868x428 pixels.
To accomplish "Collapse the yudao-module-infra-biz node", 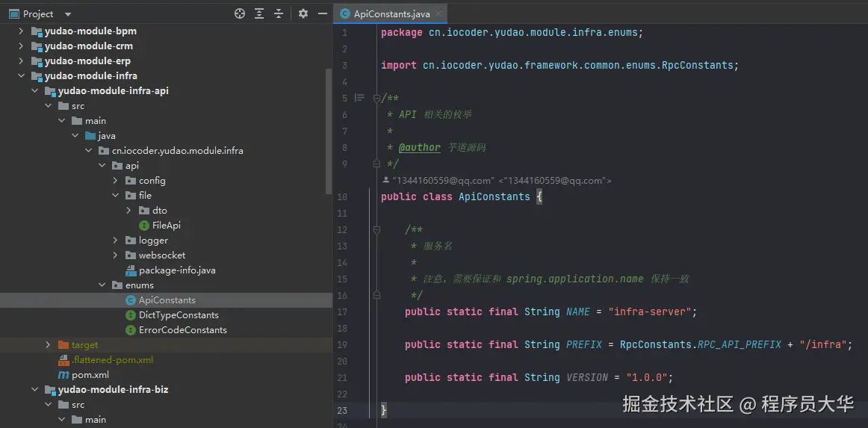I will coord(34,390).
